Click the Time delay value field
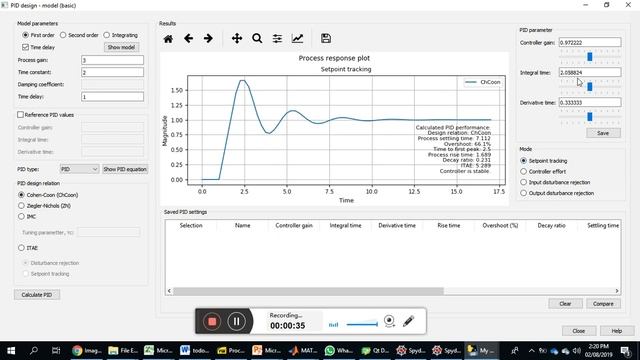640x360 pixels. click(112, 97)
